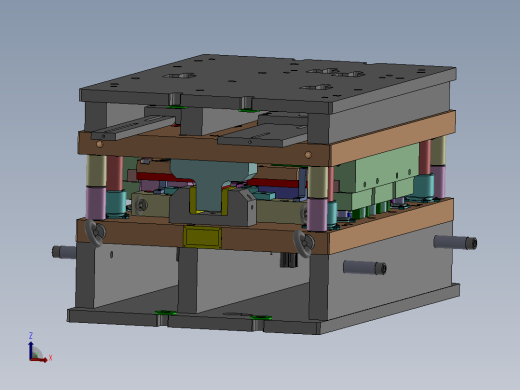Viewport: 520px width, 390px height.
Task: Select the pink guide bushing at the left corner
Action: click(96, 203)
